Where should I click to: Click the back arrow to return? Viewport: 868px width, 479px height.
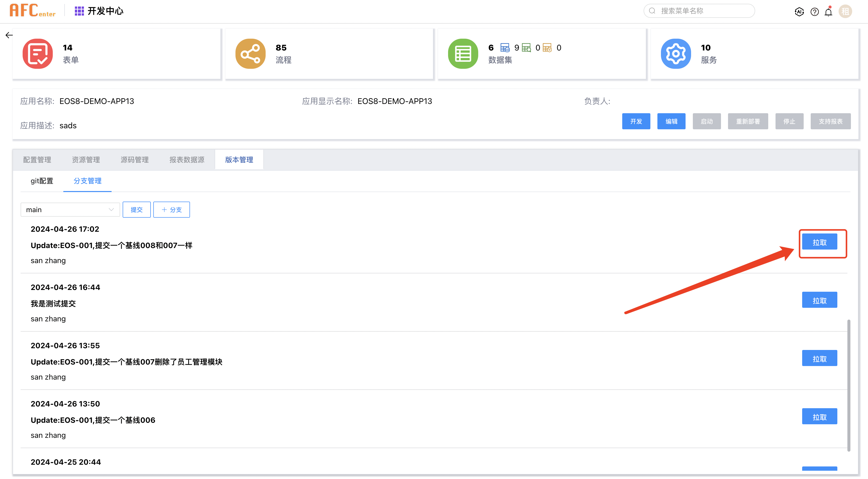(x=9, y=35)
